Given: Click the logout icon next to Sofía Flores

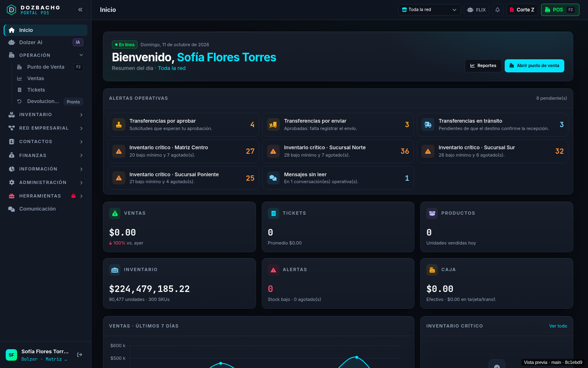Looking at the screenshot, I should (x=80, y=355).
